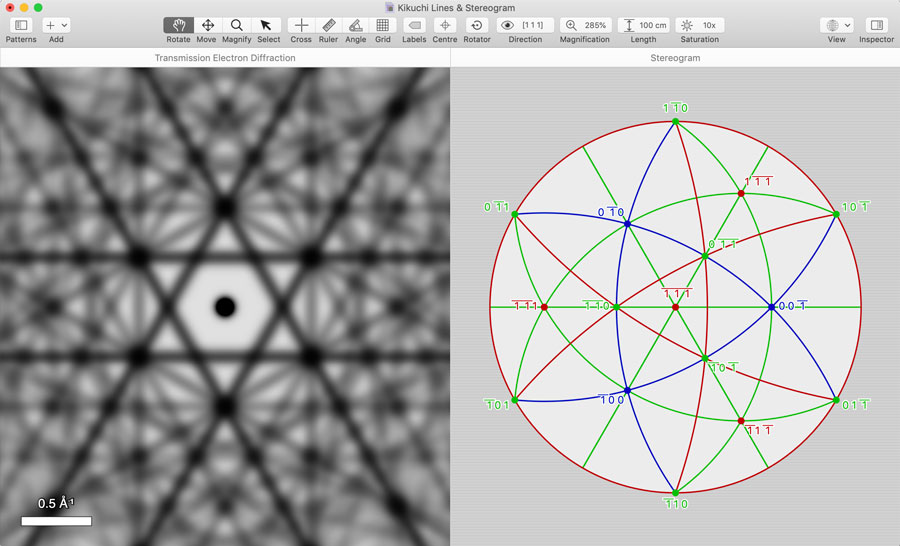Click the Stereogram pane header
This screenshot has width=900, height=546.
click(x=675, y=58)
